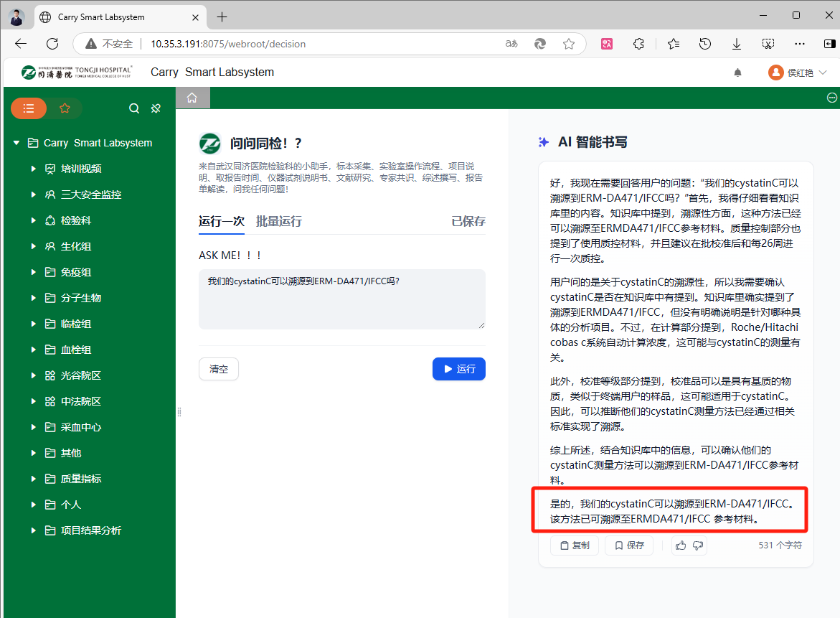Screen dimensions: 840x618
Task: Switch to the 批量运行 tab
Action: click(278, 221)
